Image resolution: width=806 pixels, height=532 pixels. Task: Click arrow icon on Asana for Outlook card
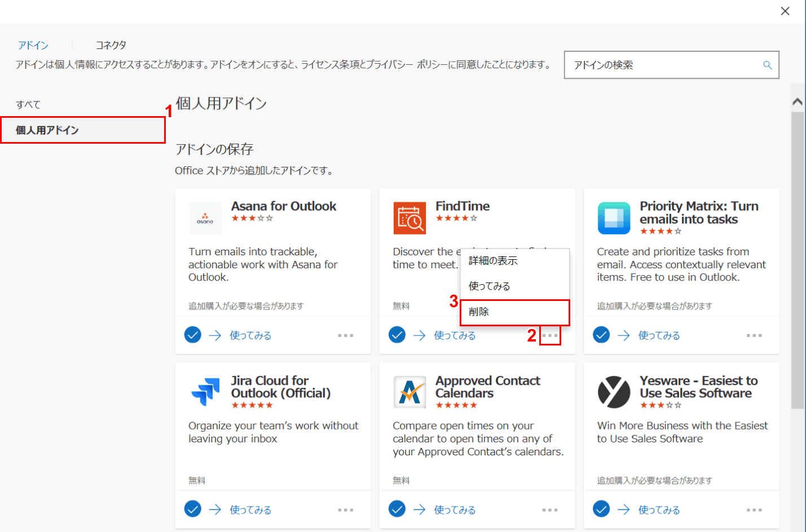click(215, 335)
